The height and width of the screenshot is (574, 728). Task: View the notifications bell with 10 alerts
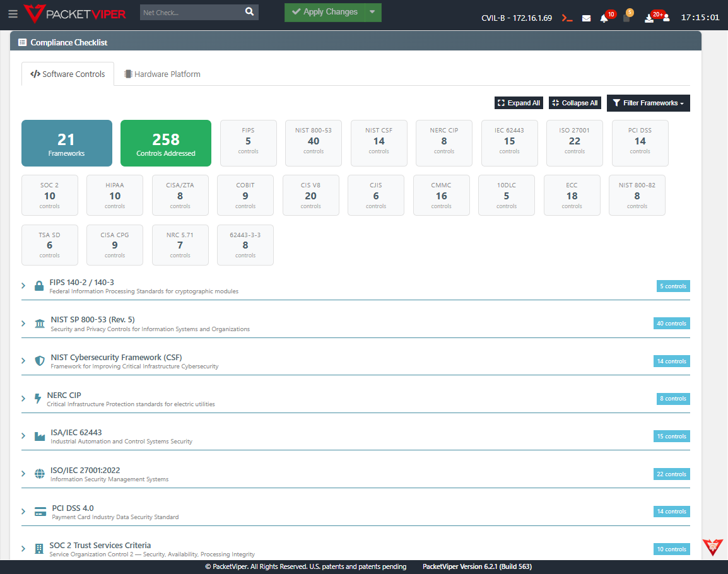tap(604, 18)
